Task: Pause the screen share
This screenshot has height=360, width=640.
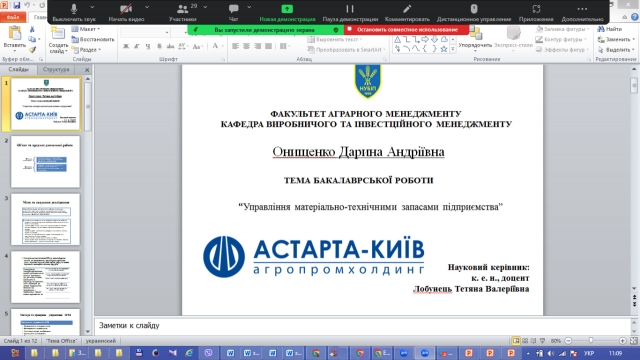Action: (350, 12)
